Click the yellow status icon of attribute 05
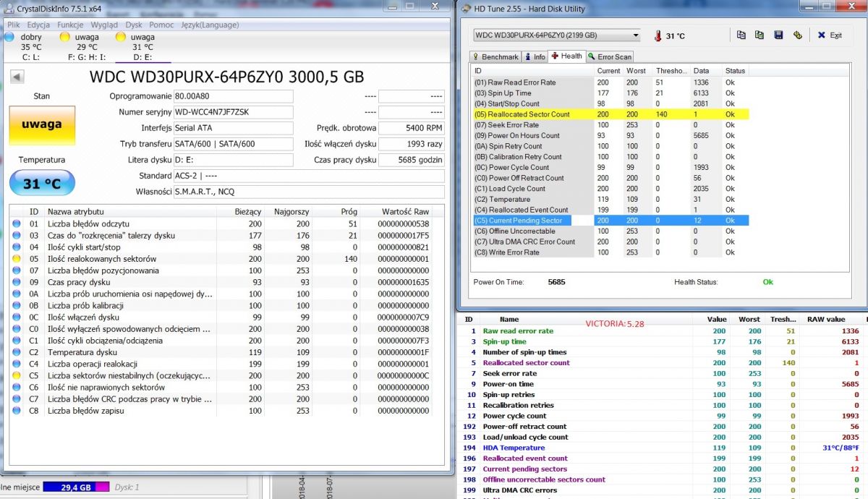Image resolution: width=868 pixels, height=499 pixels. (x=17, y=259)
